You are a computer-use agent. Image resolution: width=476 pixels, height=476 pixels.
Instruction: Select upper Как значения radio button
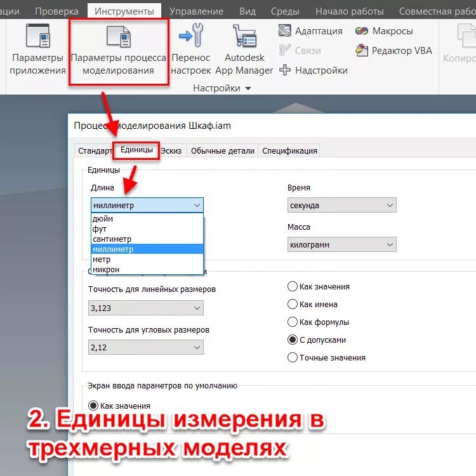(293, 286)
